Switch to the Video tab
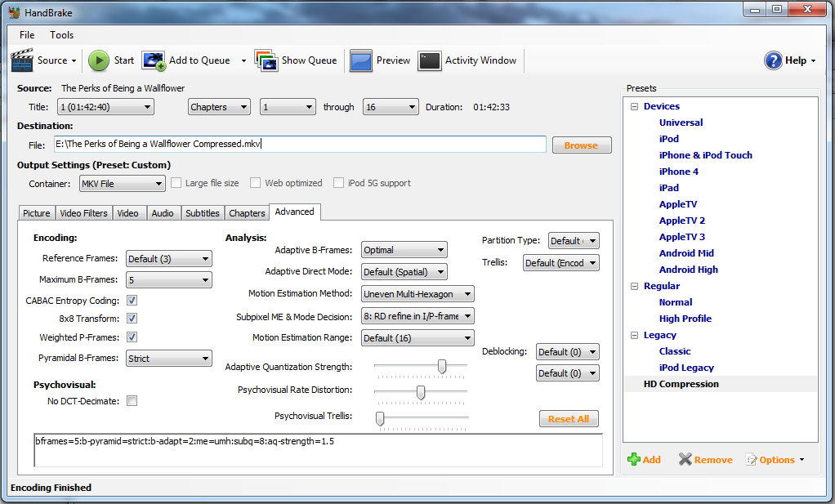The image size is (835, 504). pyautogui.click(x=127, y=213)
